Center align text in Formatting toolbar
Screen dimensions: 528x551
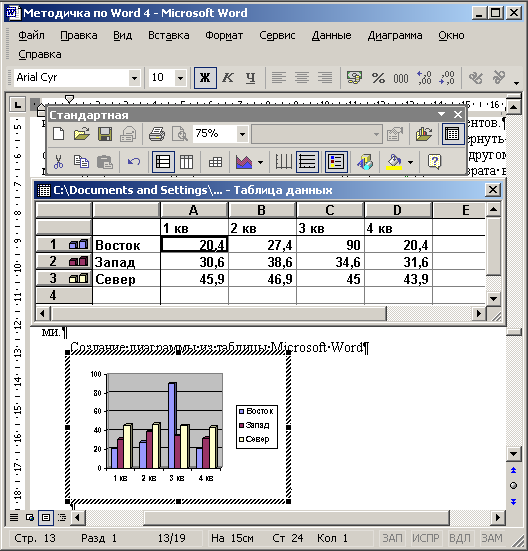tap(302, 78)
